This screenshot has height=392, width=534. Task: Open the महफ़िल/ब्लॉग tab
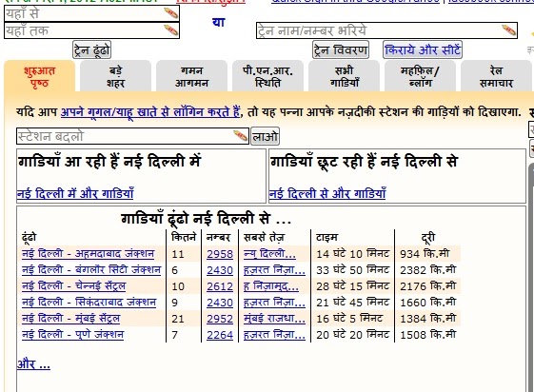[x=420, y=76]
